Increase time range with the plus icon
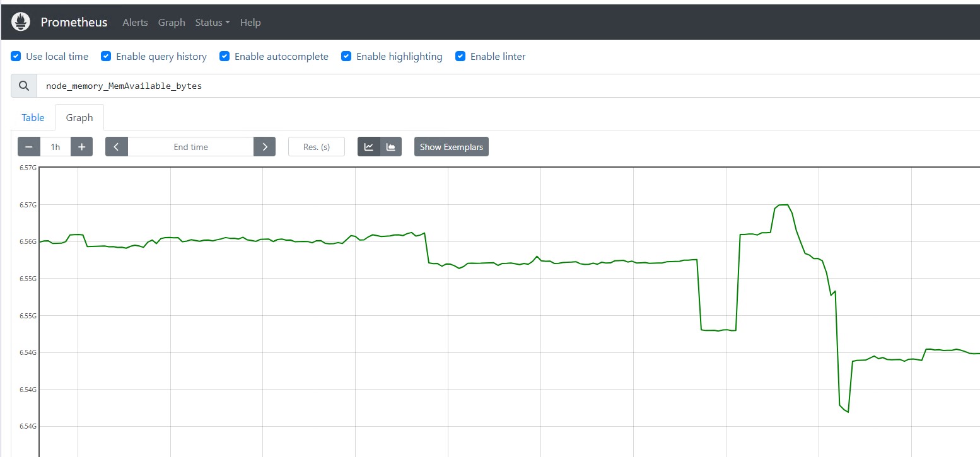 81,146
